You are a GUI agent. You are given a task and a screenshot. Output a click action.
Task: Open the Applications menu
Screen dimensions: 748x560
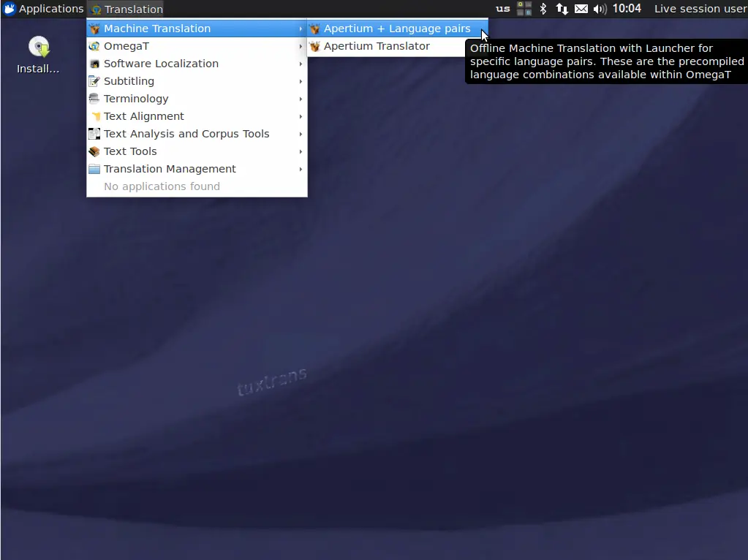[x=43, y=9]
